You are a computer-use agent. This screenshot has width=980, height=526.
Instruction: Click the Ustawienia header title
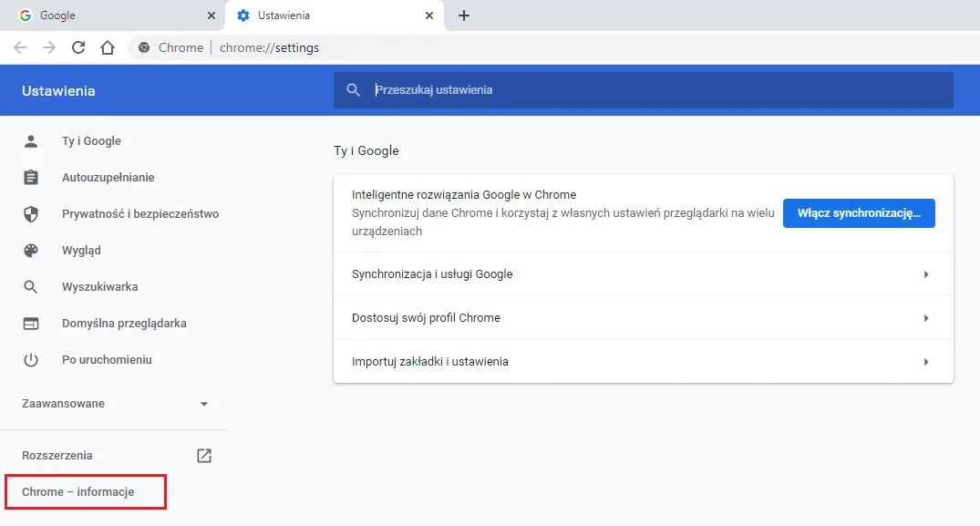pos(58,90)
